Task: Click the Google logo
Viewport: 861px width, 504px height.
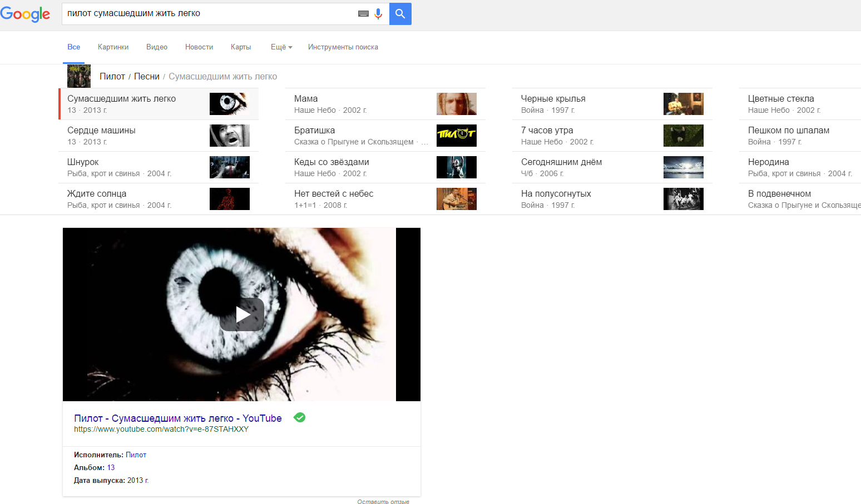Action: point(25,14)
